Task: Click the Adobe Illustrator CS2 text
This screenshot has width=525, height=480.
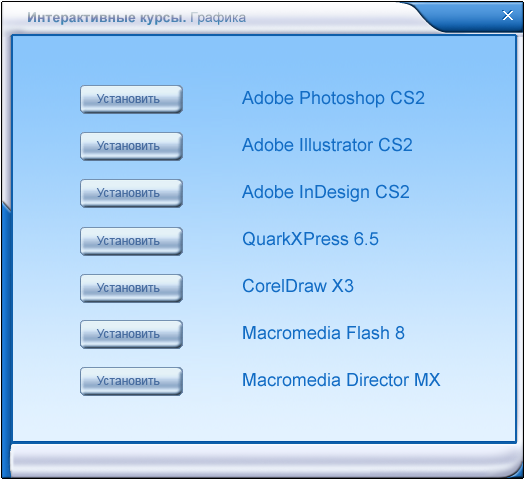Action: (327, 145)
